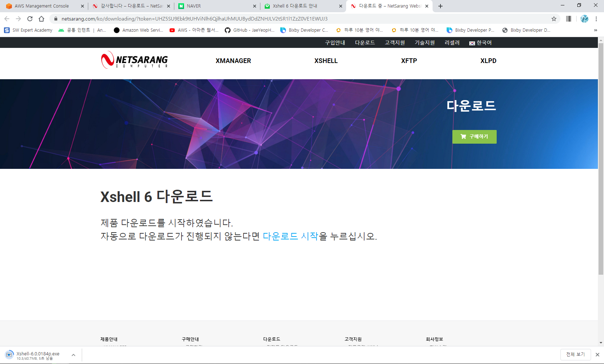Click the address bar URL
Image resolution: width=604 pixels, height=364 pixels.
click(194, 19)
